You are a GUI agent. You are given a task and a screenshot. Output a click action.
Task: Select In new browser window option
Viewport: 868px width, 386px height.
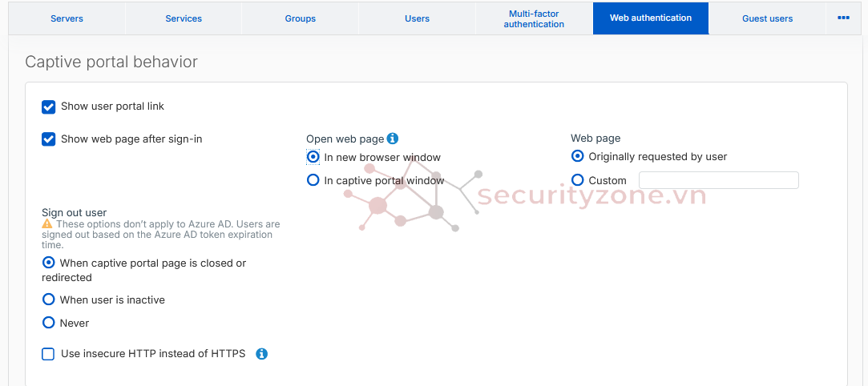pyautogui.click(x=313, y=157)
